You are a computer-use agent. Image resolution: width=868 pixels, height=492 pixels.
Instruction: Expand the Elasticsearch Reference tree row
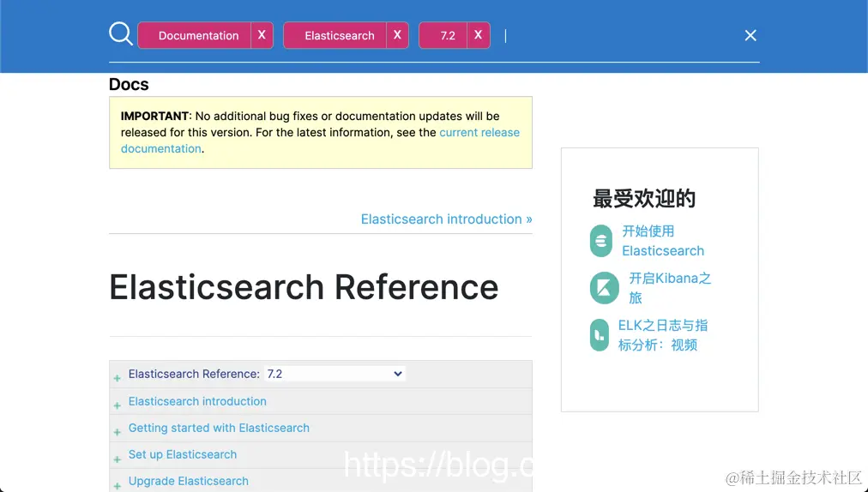[117, 379]
